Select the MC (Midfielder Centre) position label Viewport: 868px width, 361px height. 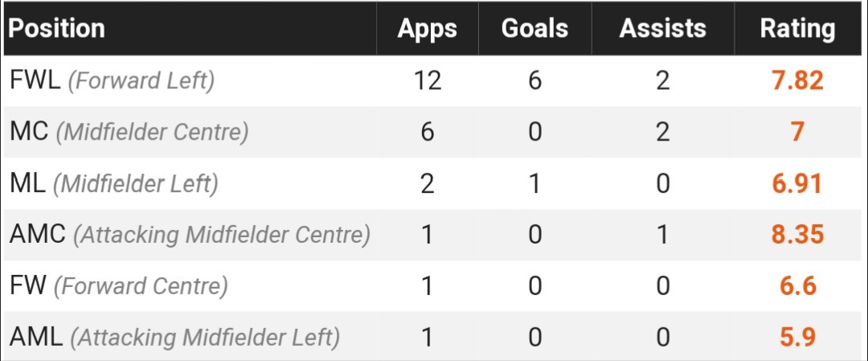pos(129,132)
